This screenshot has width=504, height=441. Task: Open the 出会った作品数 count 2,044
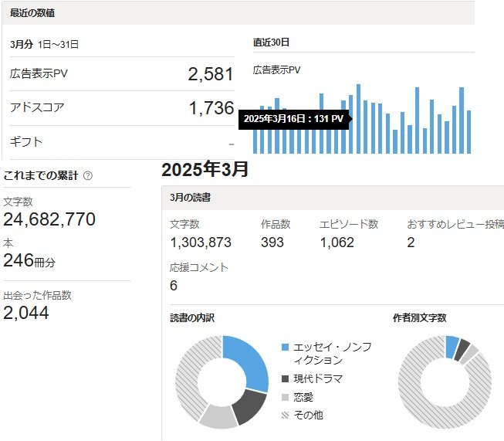click(26, 313)
